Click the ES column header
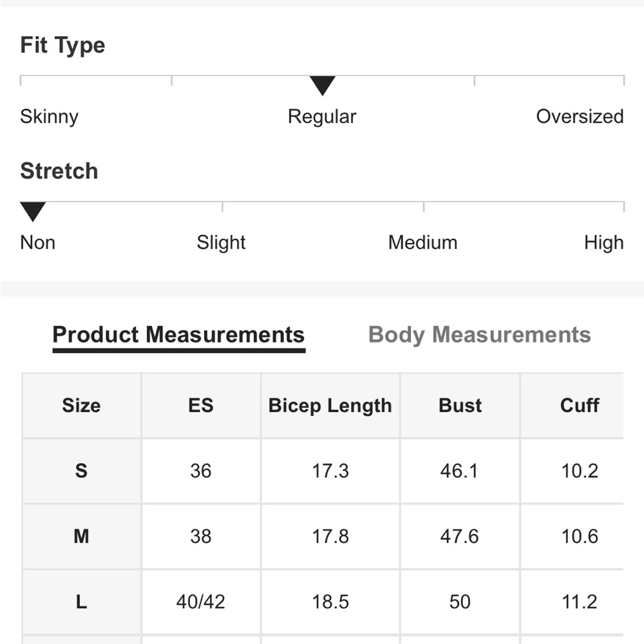The width and height of the screenshot is (644, 644). [x=201, y=405]
